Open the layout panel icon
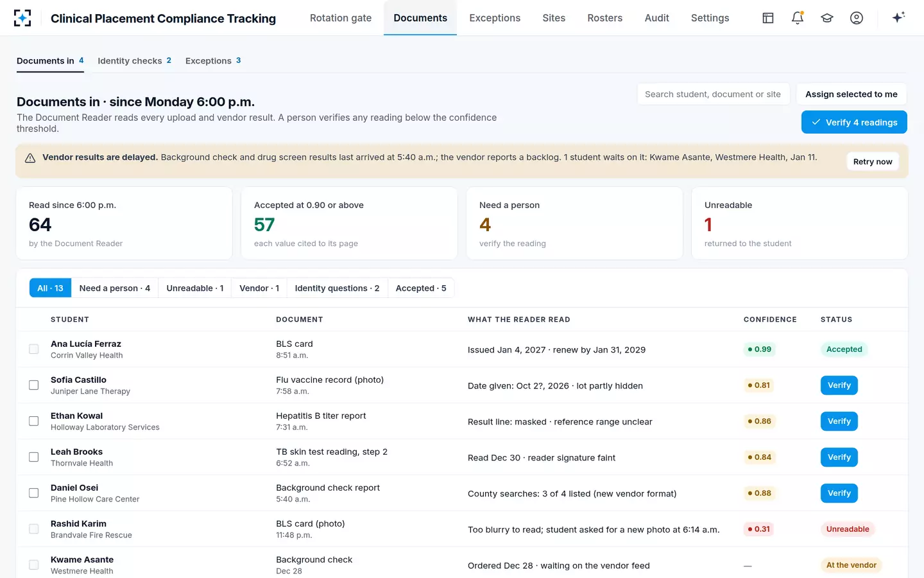 click(x=768, y=18)
